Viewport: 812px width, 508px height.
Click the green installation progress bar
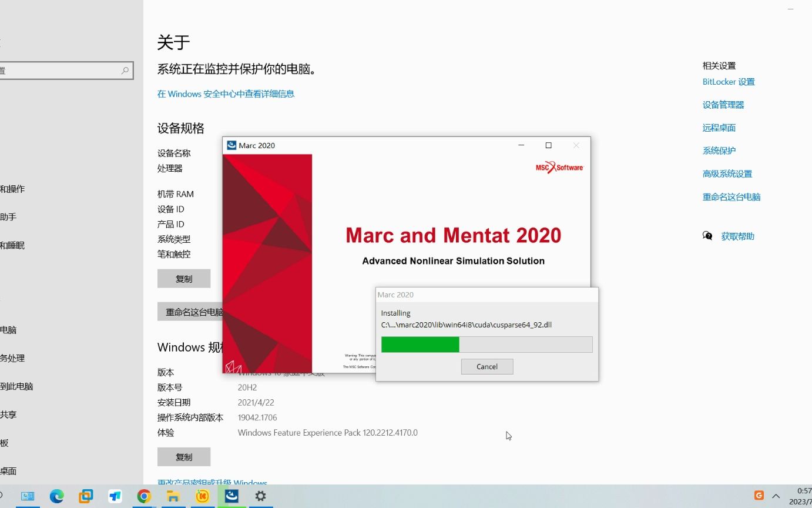tap(486, 345)
